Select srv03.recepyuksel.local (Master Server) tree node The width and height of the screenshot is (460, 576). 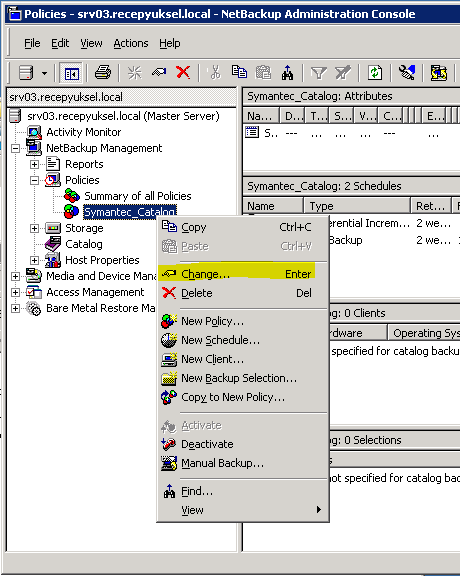tap(123, 116)
